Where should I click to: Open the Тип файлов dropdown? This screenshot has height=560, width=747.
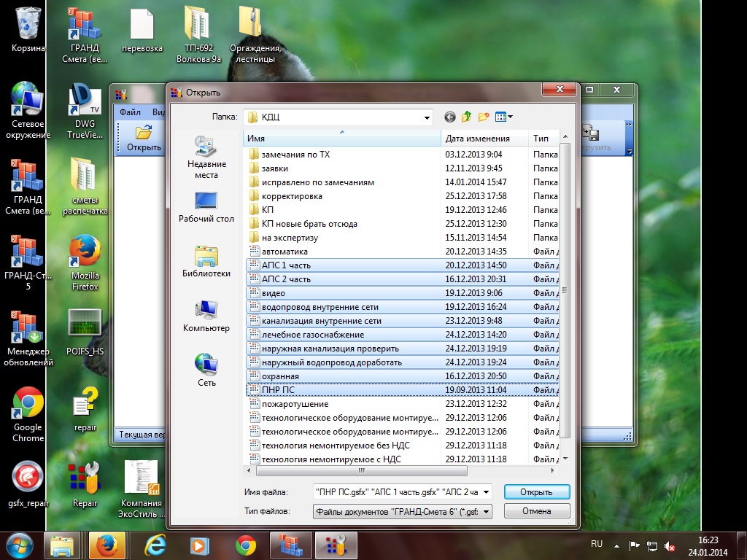click(x=402, y=511)
